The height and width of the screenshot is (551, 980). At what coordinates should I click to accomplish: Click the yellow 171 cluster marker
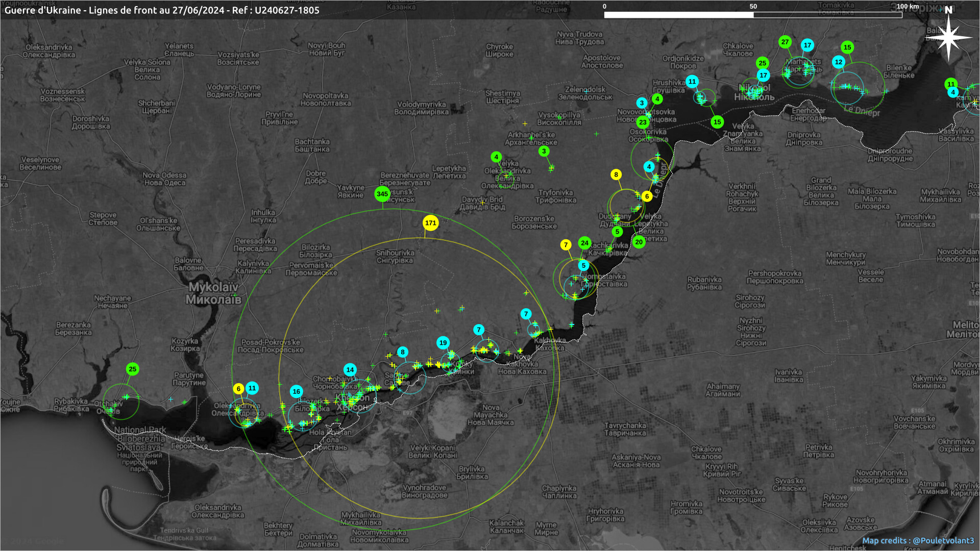[431, 223]
